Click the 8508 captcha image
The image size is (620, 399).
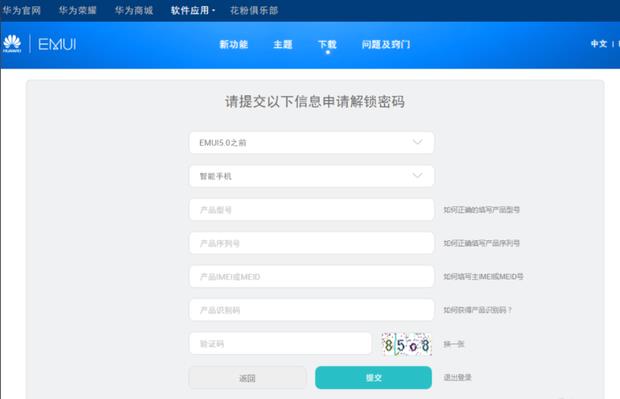[406, 344]
